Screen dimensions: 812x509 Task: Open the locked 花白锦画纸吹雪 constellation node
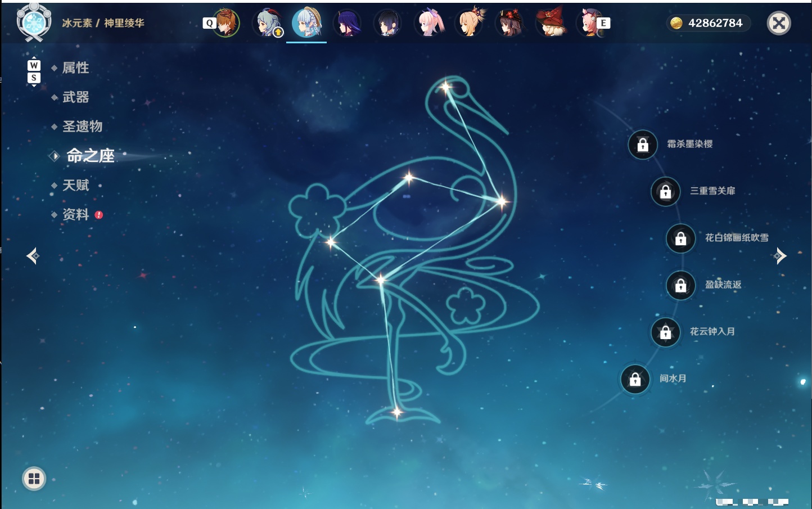pos(681,238)
